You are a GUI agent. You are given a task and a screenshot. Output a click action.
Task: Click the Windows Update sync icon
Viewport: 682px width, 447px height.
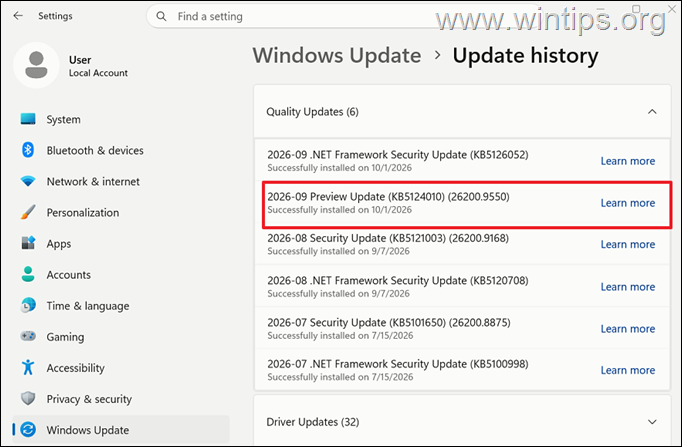click(28, 430)
